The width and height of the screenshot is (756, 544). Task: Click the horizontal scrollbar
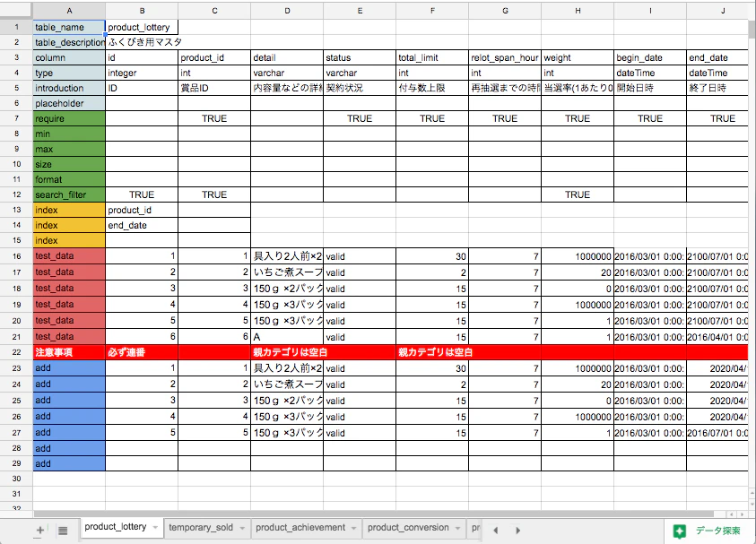tap(374, 514)
